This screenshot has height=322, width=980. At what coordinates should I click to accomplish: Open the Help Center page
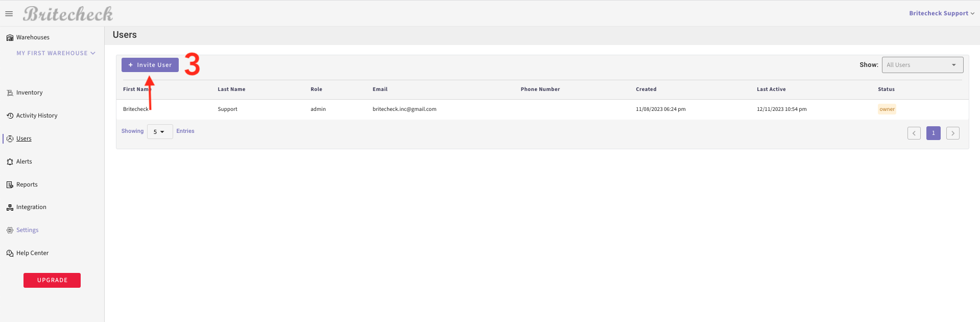(32, 253)
